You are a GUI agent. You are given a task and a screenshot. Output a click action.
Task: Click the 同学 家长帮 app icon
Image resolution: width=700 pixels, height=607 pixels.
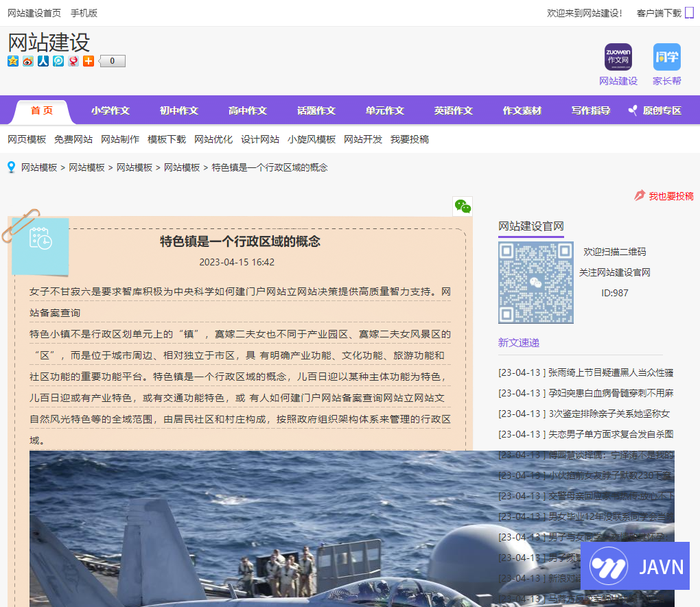click(666, 57)
